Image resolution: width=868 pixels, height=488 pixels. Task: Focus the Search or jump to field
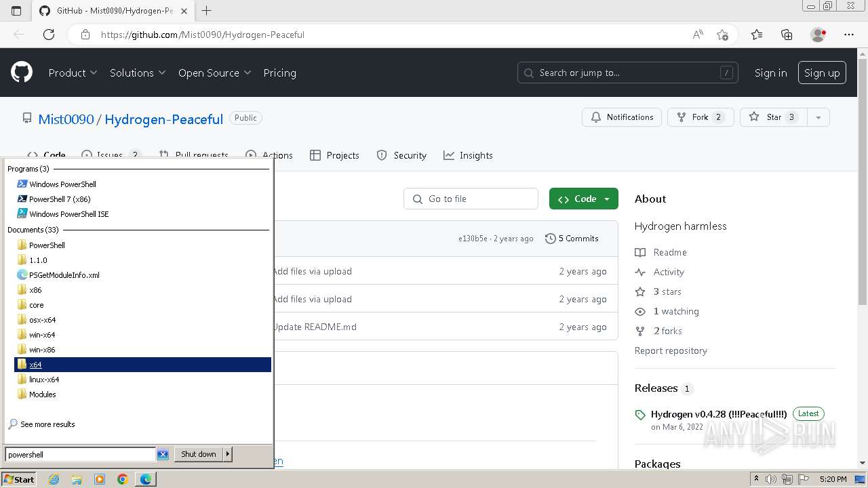[628, 73]
